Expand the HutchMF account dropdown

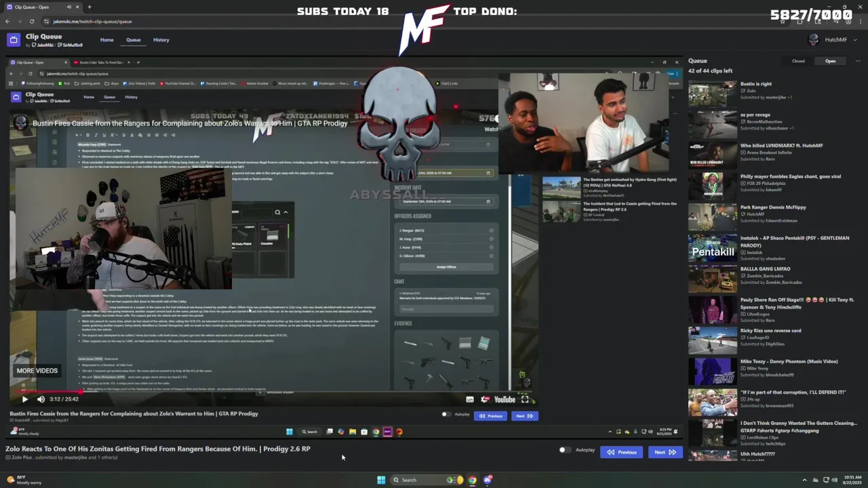854,40
